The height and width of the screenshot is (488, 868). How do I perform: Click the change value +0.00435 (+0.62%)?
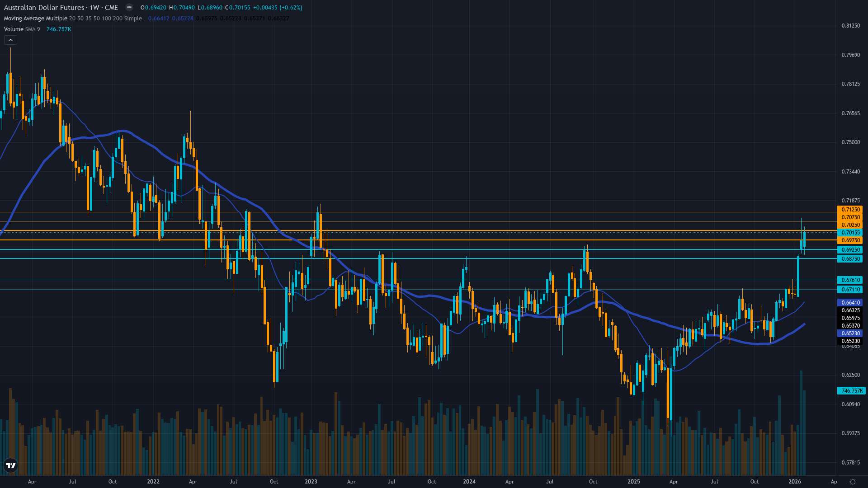pos(278,8)
